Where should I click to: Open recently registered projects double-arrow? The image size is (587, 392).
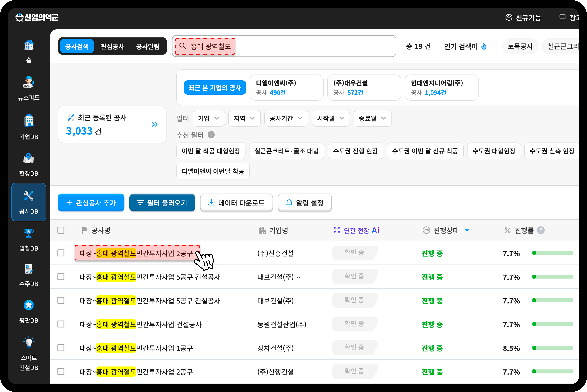(155, 124)
